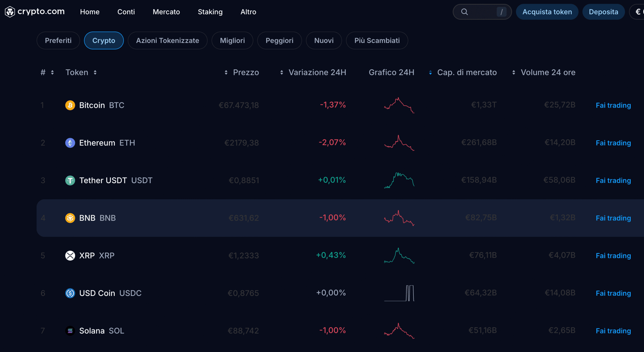Screen dimensions: 644x352
Task: Click XRP change +0,43%
Action: coord(331,255)
